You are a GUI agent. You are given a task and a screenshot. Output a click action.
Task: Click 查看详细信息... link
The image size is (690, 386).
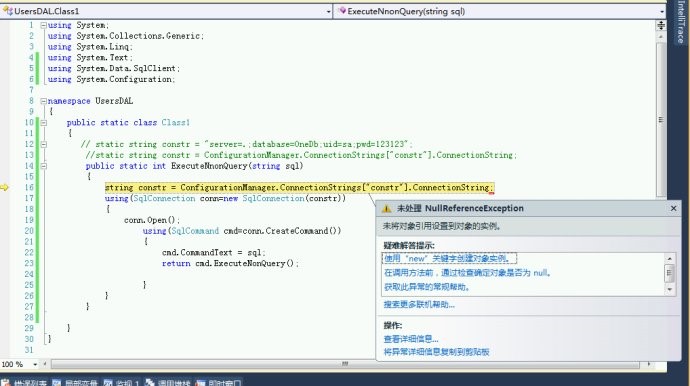[x=411, y=339]
